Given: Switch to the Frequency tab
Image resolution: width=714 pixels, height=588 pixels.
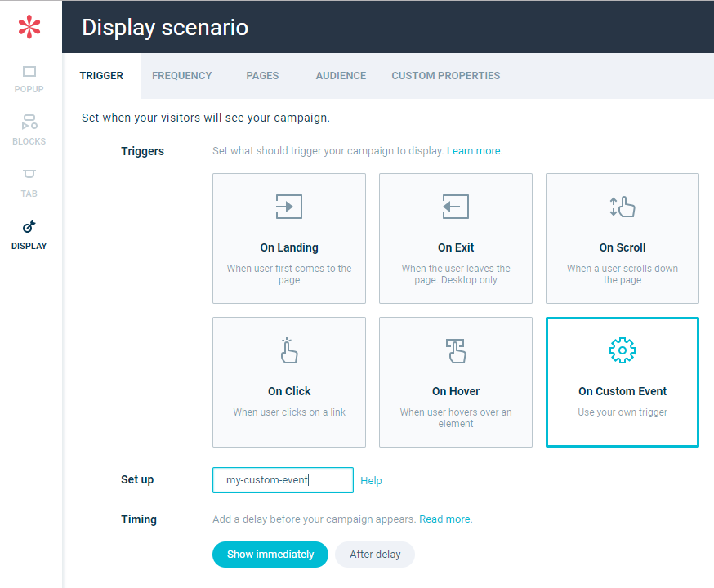Looking at the screenshot, I should 181,76.
